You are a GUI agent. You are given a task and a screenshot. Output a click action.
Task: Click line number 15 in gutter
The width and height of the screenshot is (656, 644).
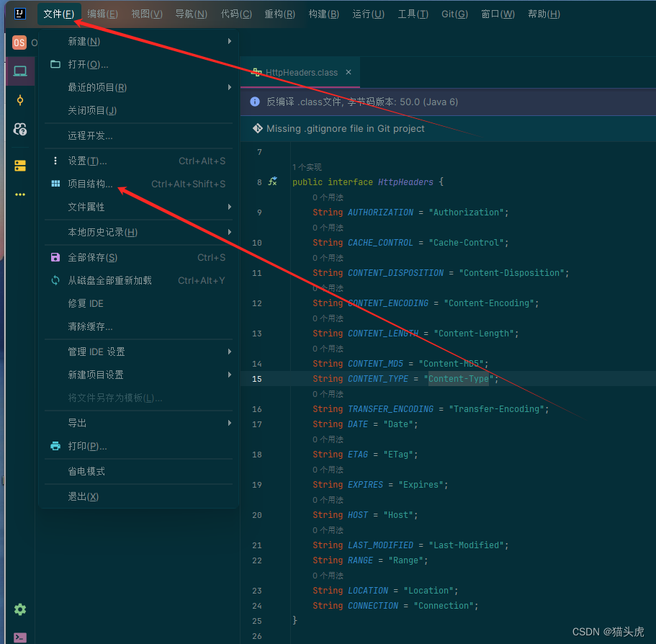tap(256, 379)
